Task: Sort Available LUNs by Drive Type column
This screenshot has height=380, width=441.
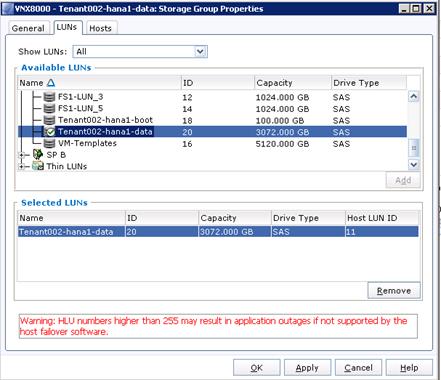Action: (369, 83)
